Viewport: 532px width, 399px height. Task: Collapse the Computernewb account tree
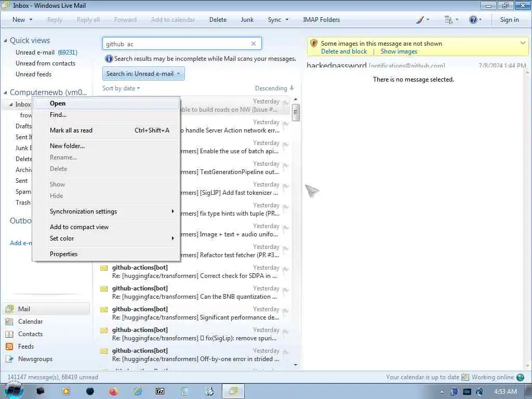click(5, 92)
